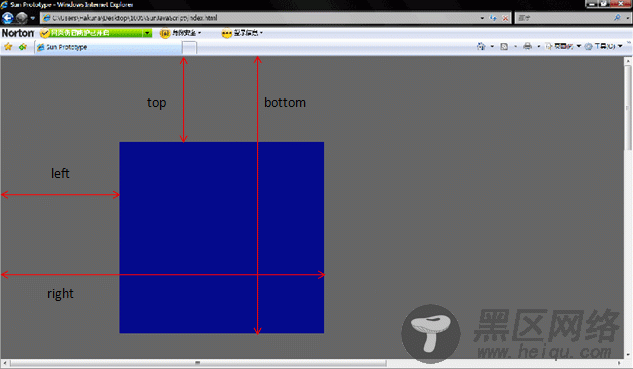Click the Feeds icon in command bar

504,46
